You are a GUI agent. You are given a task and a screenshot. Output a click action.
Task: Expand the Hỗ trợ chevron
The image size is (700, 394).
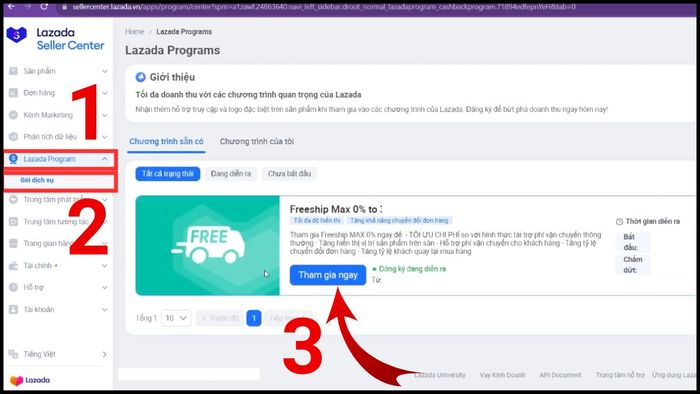[x=104, y=287]
